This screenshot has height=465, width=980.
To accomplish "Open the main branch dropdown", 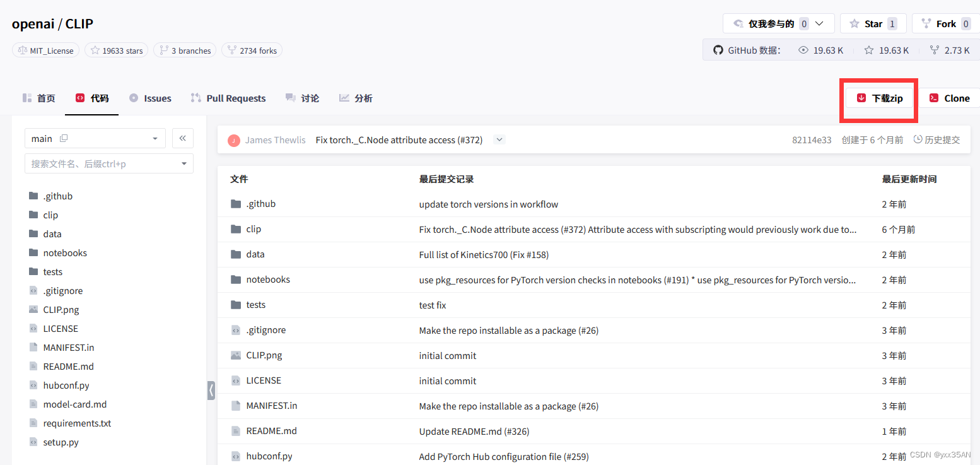I will click(95, 138).
